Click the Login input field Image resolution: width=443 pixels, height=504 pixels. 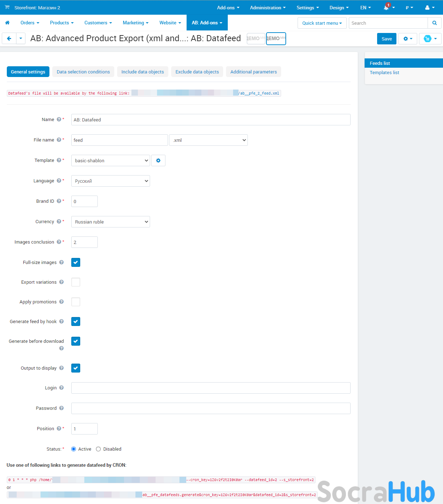point(211,388)
